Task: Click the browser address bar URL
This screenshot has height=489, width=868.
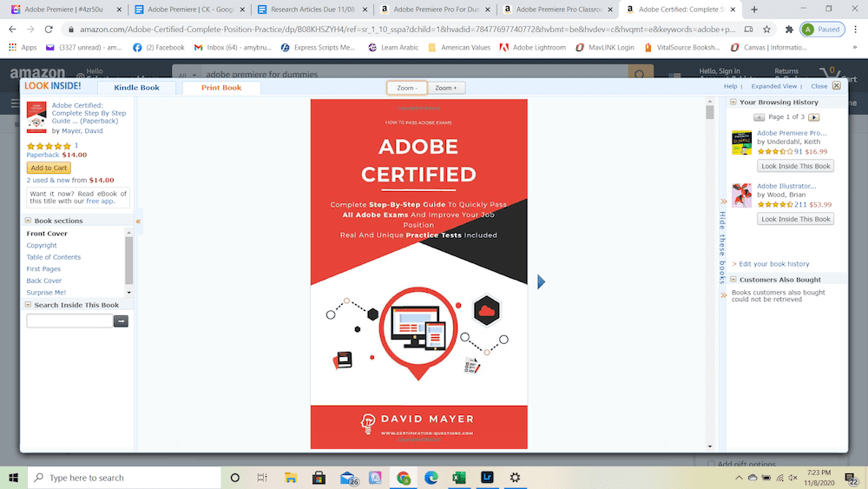Action: 407,30
